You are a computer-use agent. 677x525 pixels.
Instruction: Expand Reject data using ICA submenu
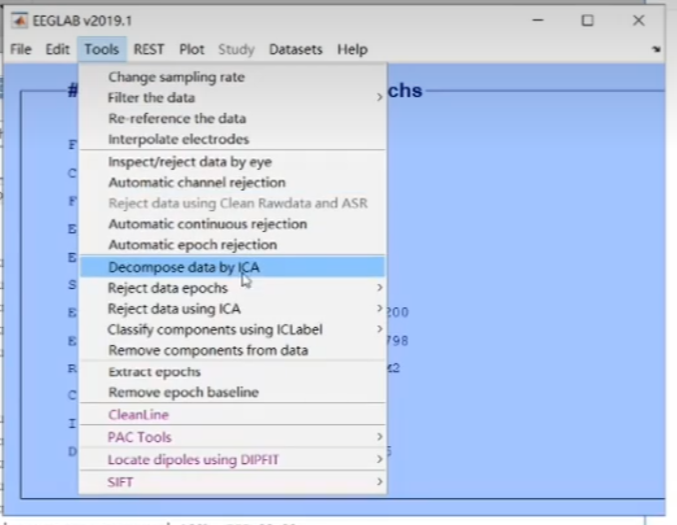pyautogui.click(x=379, y=309)
